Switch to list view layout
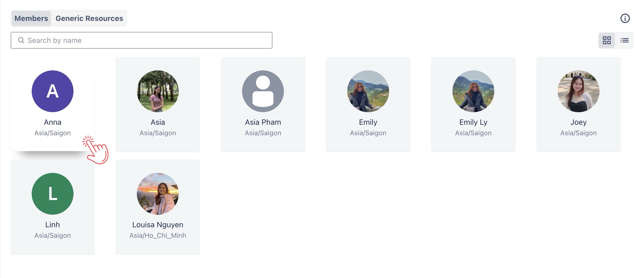The height and width of the screenshot is (278, 644). tap(624, 40)
